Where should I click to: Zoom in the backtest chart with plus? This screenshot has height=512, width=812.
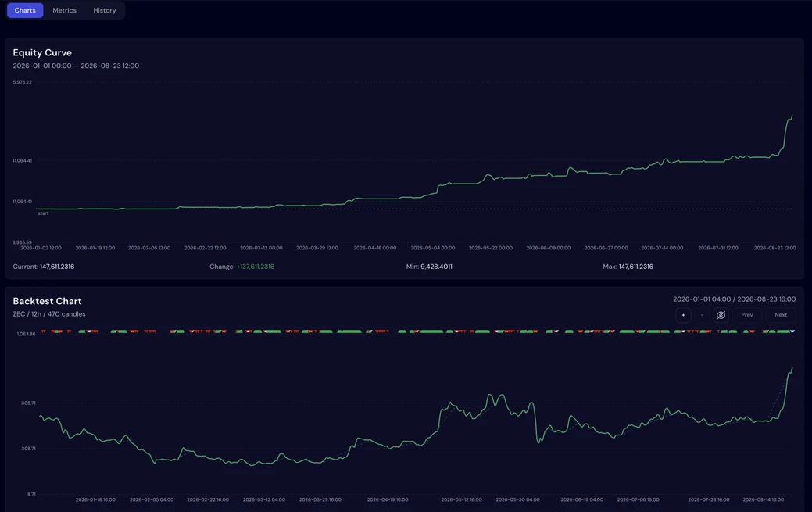[x=683, y=315]
